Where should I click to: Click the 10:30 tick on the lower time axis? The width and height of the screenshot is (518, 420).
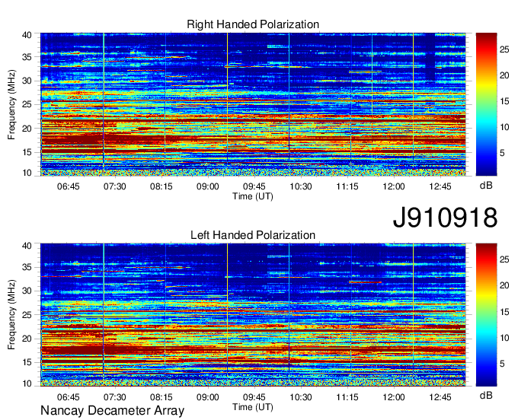click(x=301, y=397)
